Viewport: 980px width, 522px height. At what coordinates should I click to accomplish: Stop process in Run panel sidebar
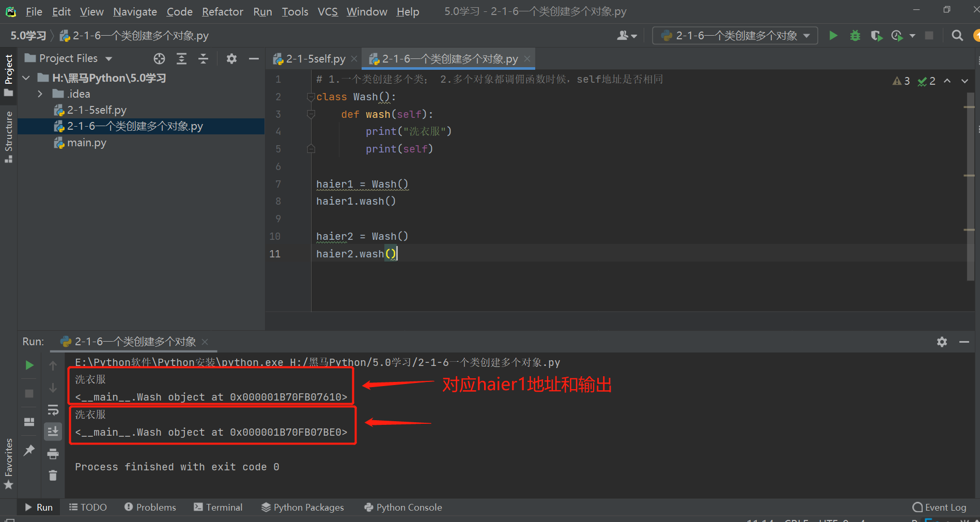point(29,394)
